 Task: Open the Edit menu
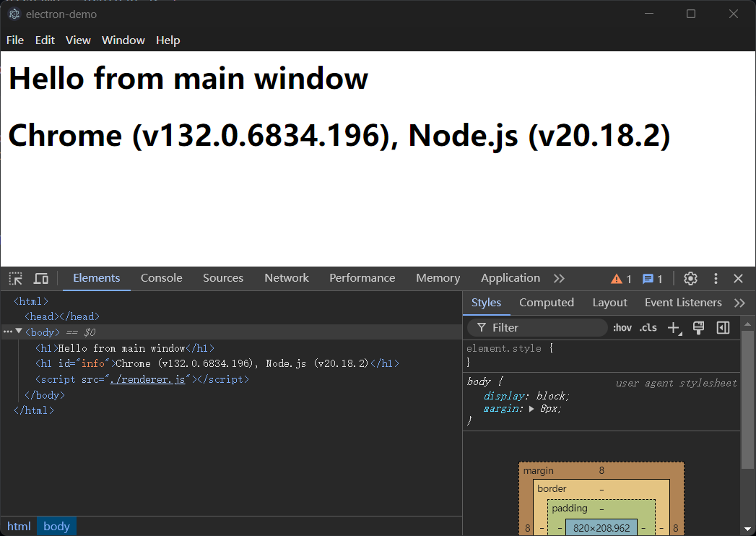[45, 40]
